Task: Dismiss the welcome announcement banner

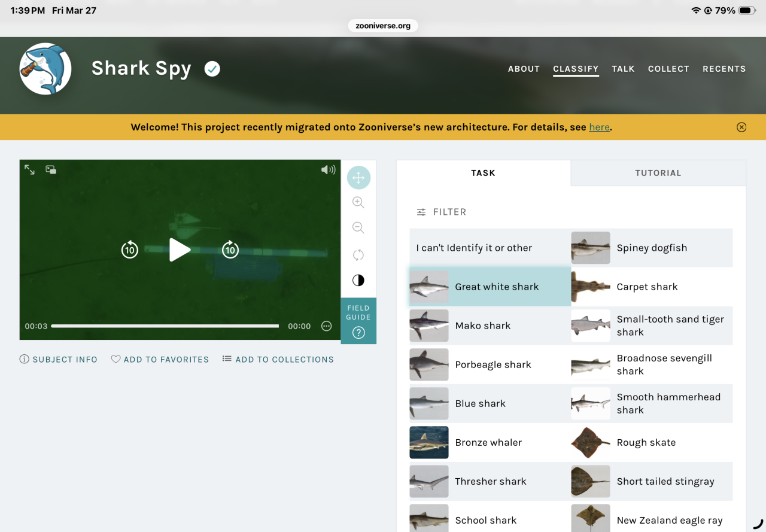Action: coord(741,127)
